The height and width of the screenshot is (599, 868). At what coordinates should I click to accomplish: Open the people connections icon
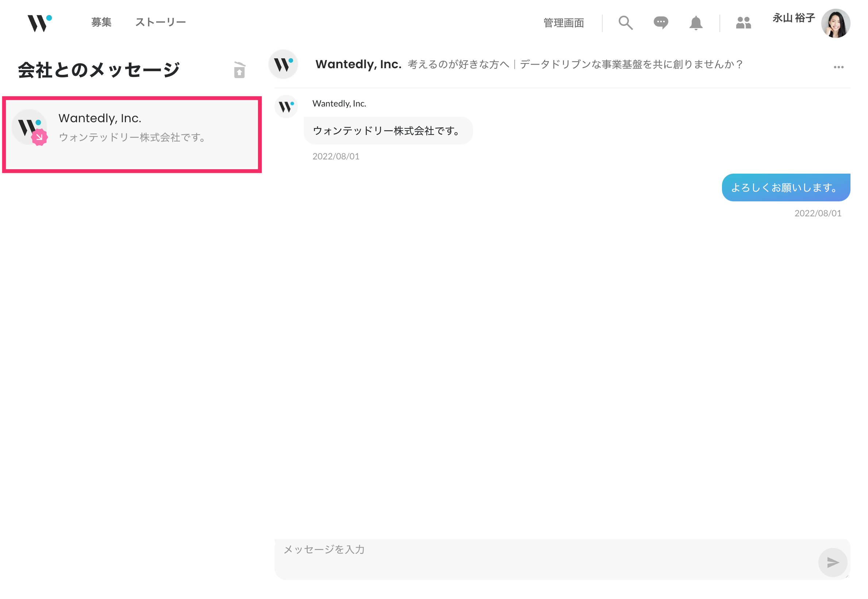pos(744,23)
